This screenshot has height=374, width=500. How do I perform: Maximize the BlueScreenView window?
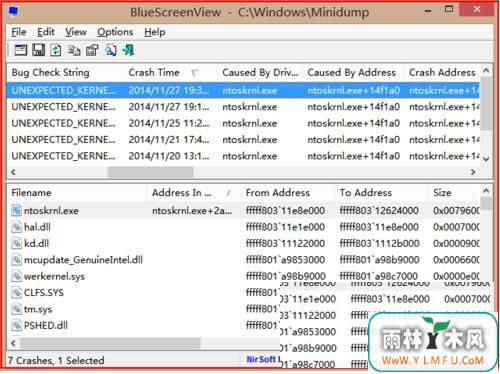coord(449,10)
